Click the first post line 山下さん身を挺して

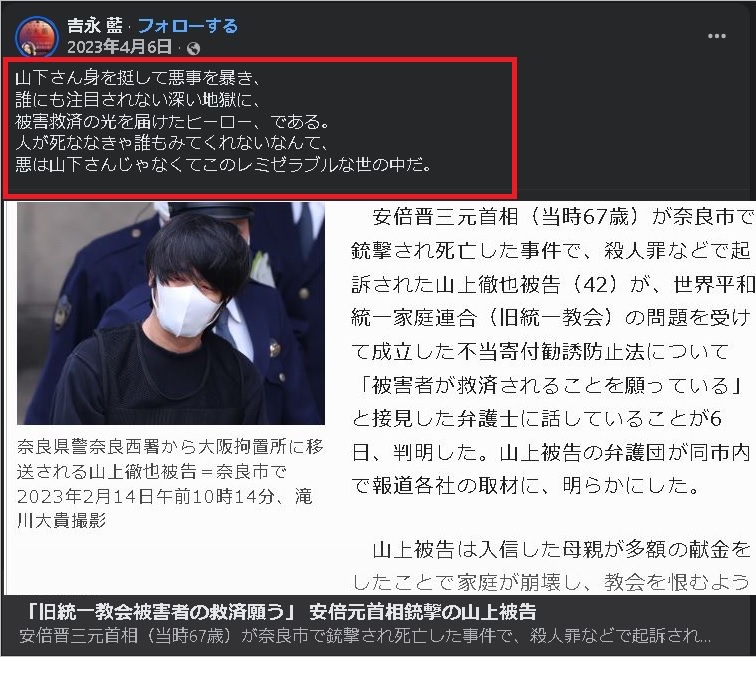pyautogui.click(x=138, y=78)
